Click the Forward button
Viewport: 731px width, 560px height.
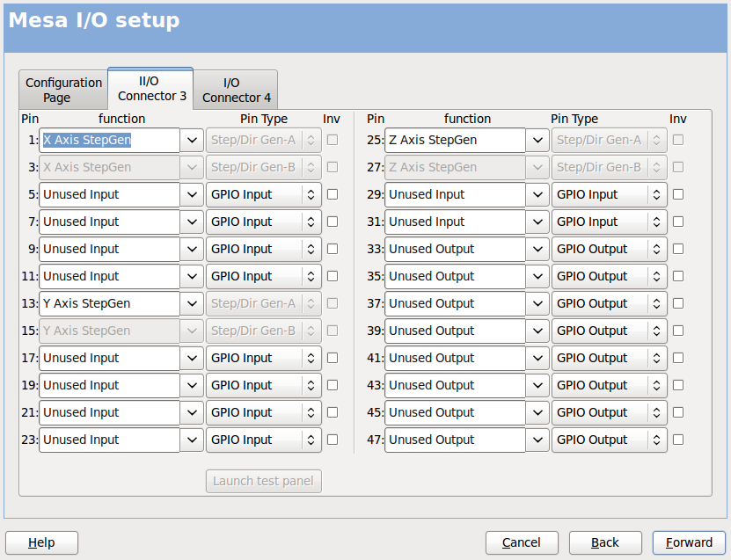click(689, 542)
